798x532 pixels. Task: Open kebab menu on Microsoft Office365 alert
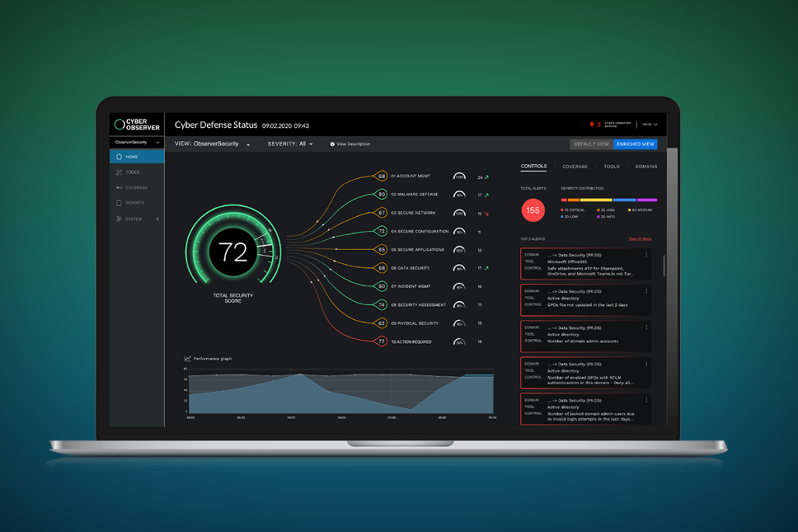(646, 255)
